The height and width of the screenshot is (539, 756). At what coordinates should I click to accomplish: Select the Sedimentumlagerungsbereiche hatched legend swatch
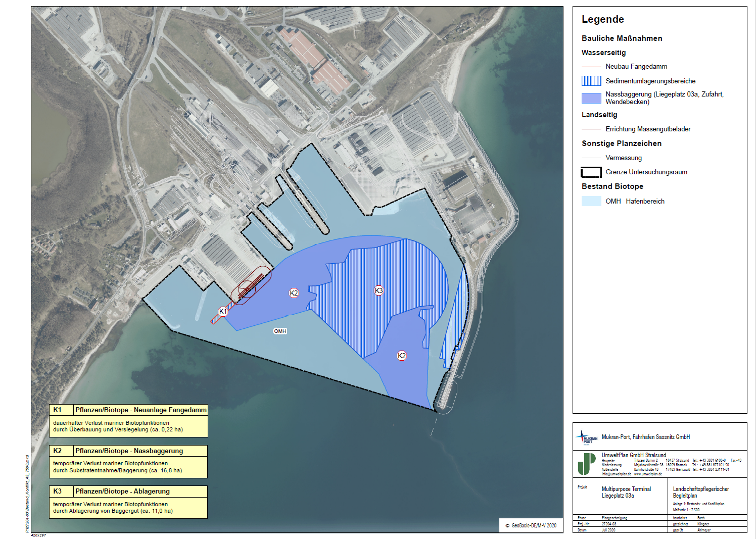coord(591,81)
